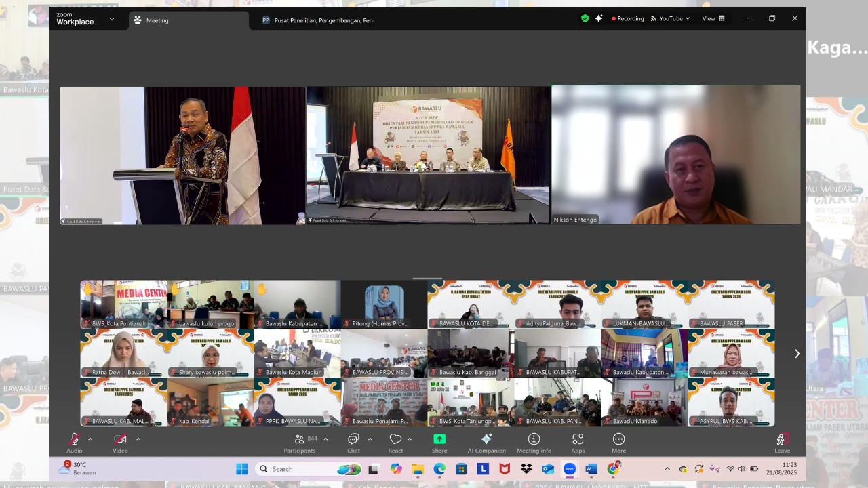Select Nikson Entengo's video tile
Screen dimensions: 868x488
[x=675, y=155]
